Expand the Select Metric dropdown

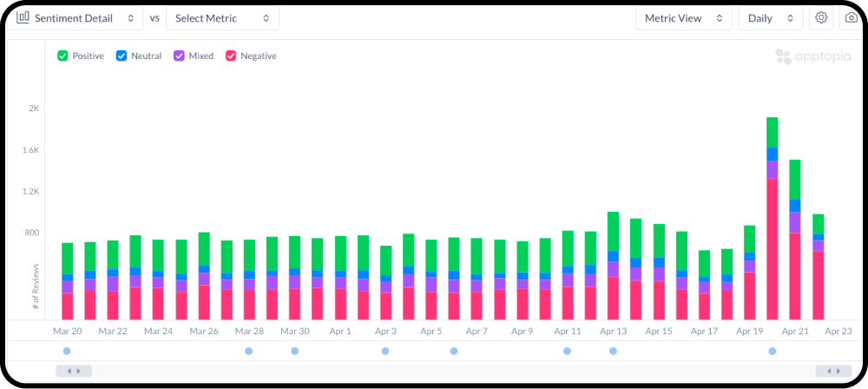222,17
